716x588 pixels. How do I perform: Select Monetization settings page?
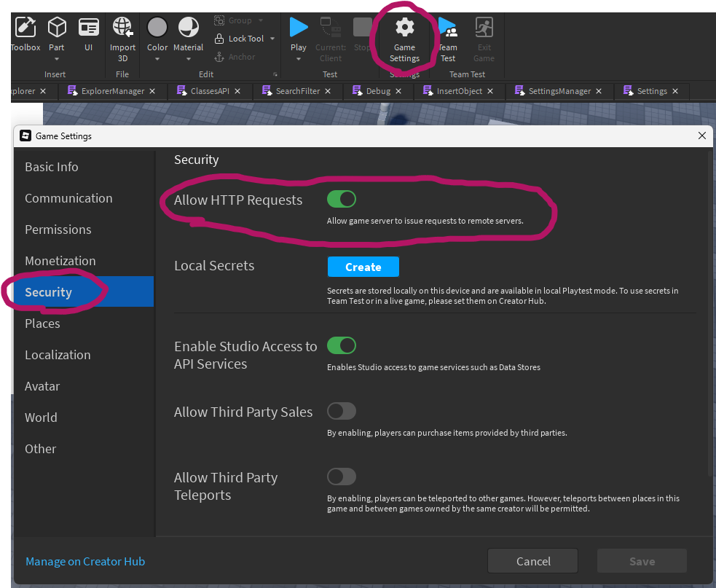point(84,260)
